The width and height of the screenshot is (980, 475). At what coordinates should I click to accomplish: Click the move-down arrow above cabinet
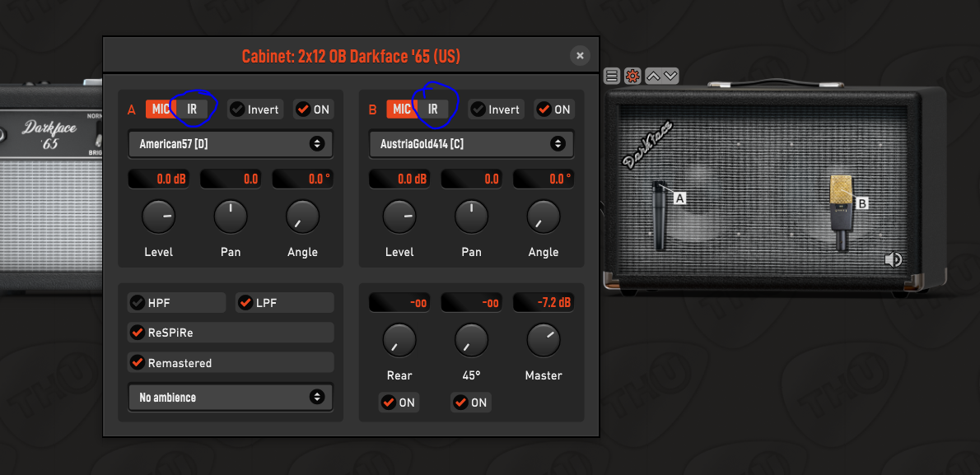pyautogui.click(x=670, y=77)
